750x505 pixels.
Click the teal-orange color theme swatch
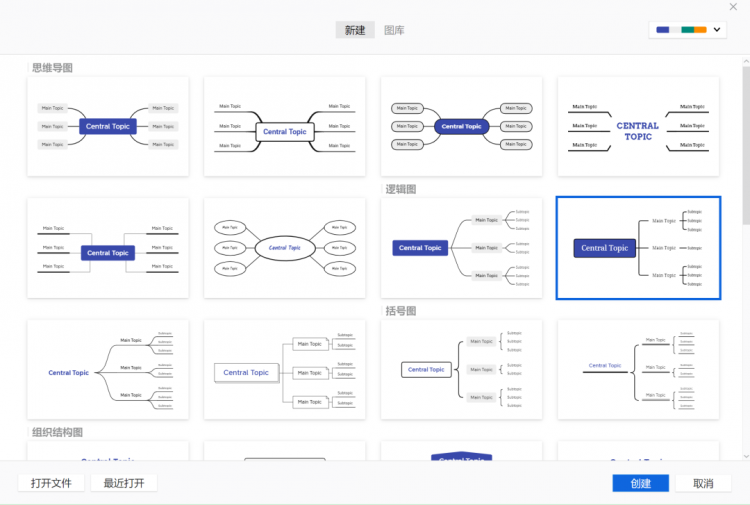click(x=694, y=30)
